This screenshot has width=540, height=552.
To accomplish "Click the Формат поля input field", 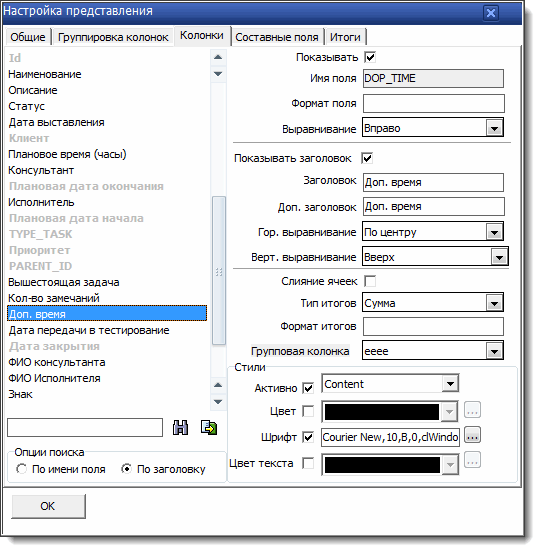I will pyautogui.click(x=433, y=104).
